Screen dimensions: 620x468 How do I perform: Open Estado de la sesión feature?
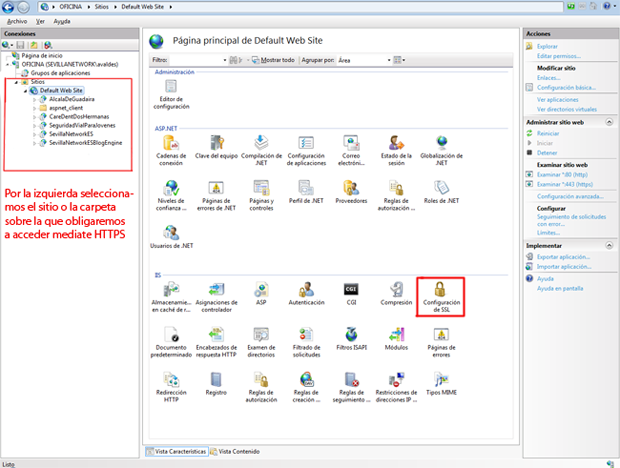(x=396, y=150)
